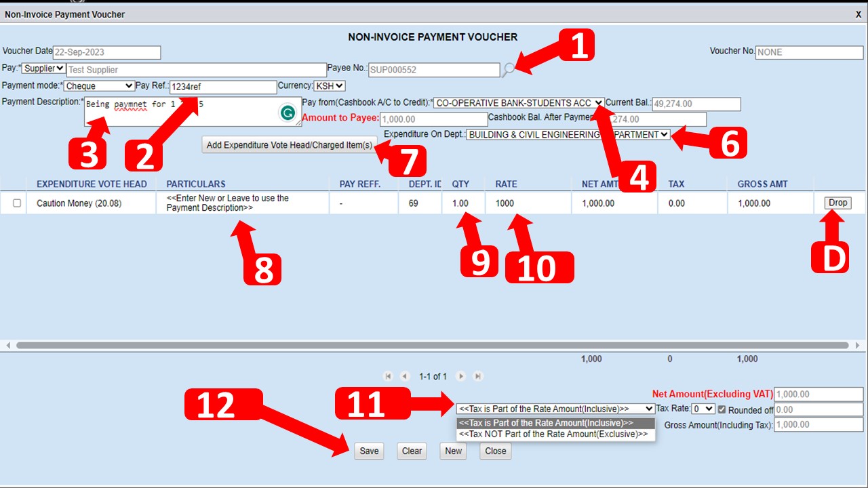Click the Save button

(x=369, y=451)
